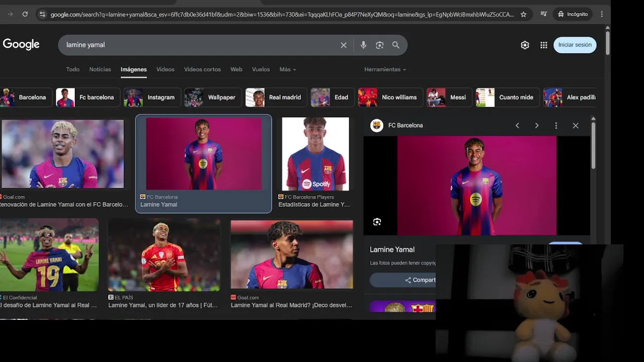Screen dimensions: 644x362
Task: Start voice search with microphone icon
Action: point(363,45)
